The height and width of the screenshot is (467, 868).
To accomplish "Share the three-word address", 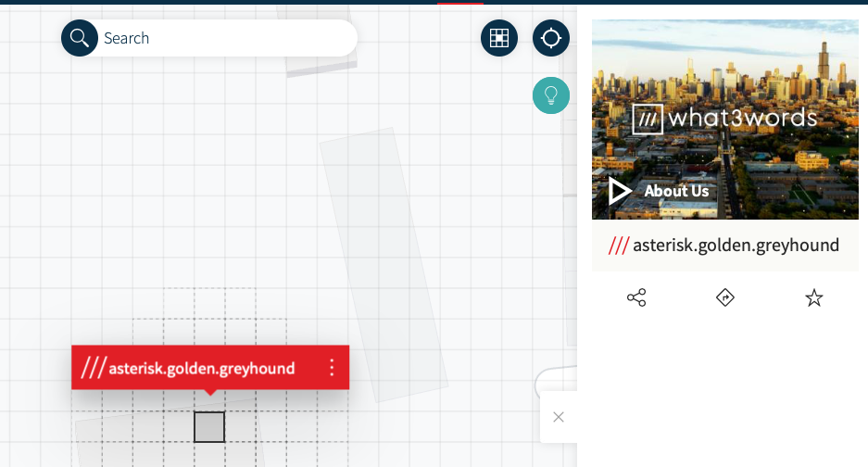I will [636, 297].
